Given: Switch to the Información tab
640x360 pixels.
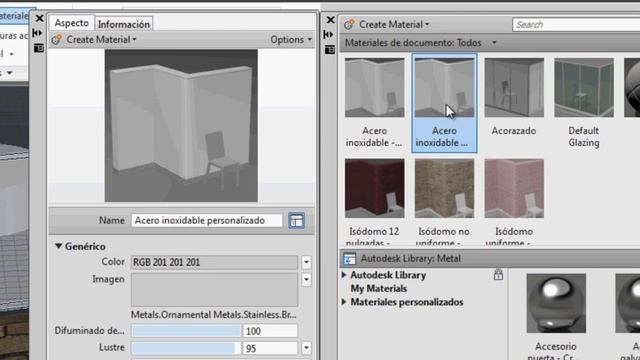Looking at the screenshot, I should coord(124,24).
